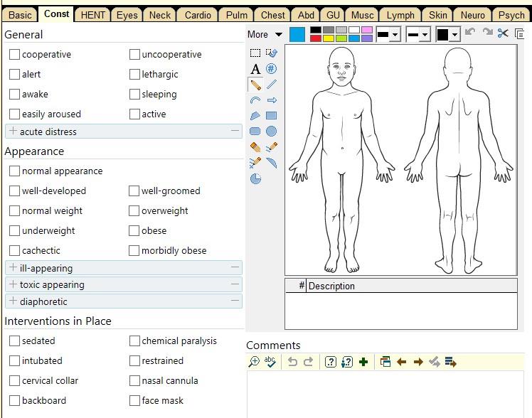Screen dimensions: 532x418
Task: Click the green plus icon in Comments
Action: point(363,362)
